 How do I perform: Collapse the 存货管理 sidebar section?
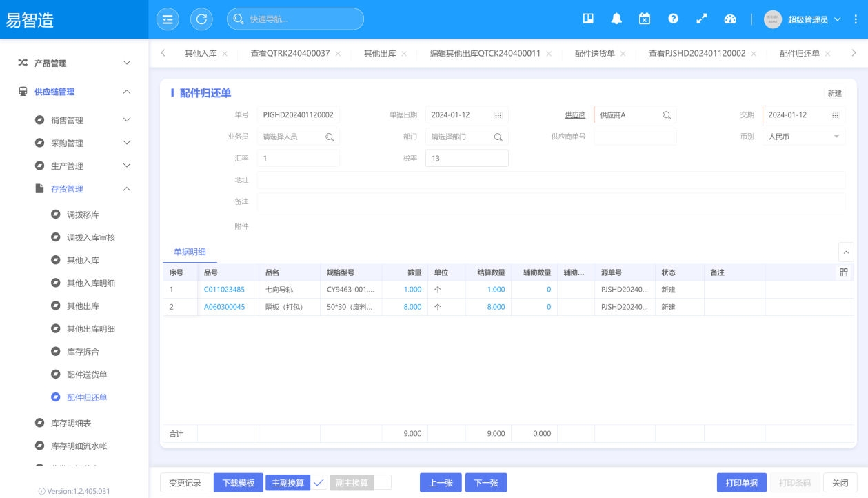(126, 189)
